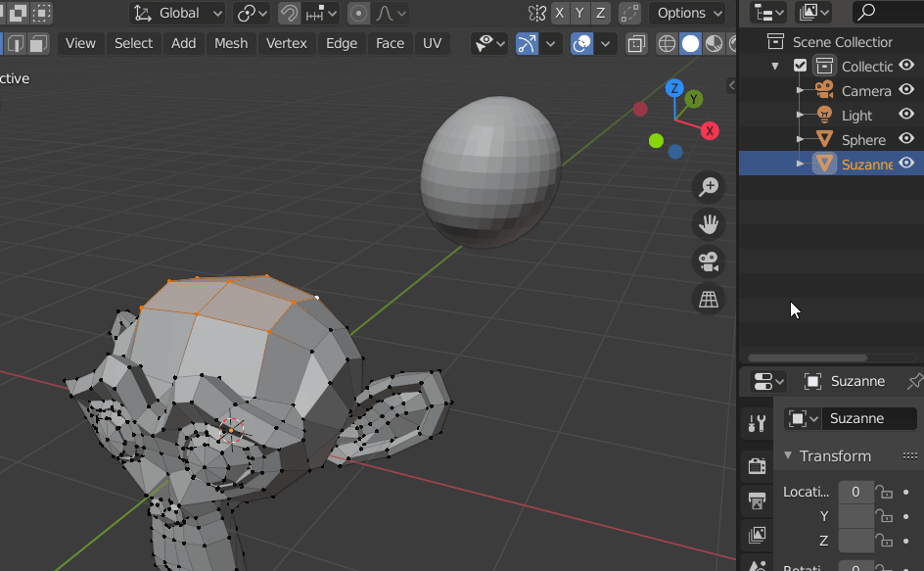Screen dimensions: 924x571
Task: Switch to wireframe shading
Action: point(667,44)
